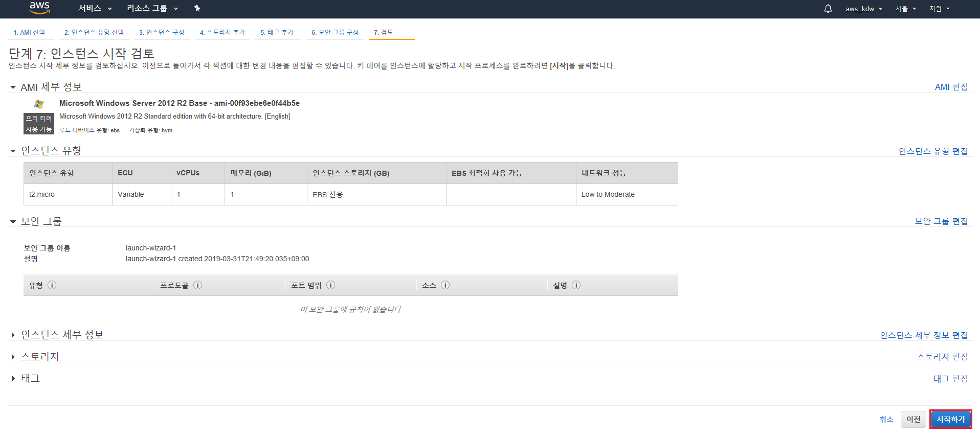The height and width of the screenshot is (438, 980).
Task: Collapse the 보안 그룹 section
Action: pos(13,221)
